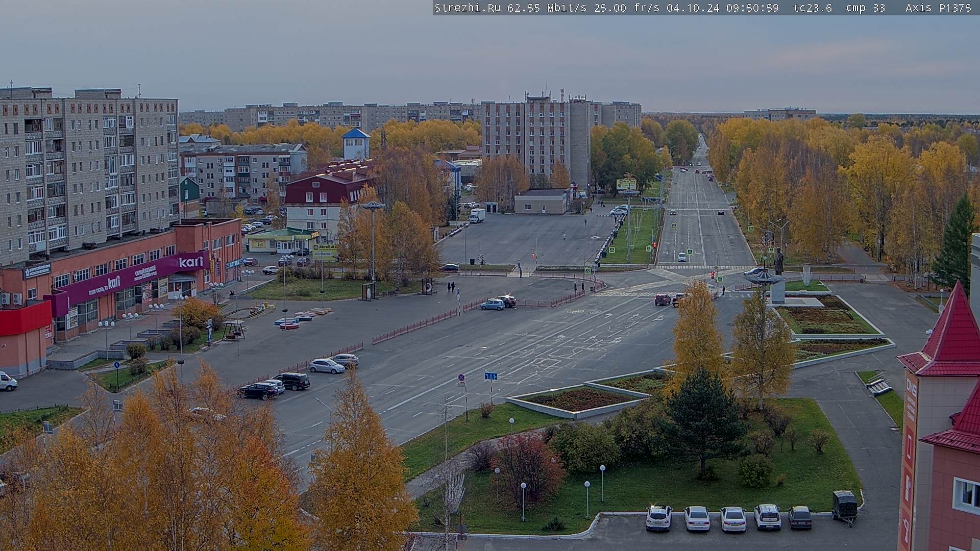Click the "04.10.24" date stamp

click(693, 8)
